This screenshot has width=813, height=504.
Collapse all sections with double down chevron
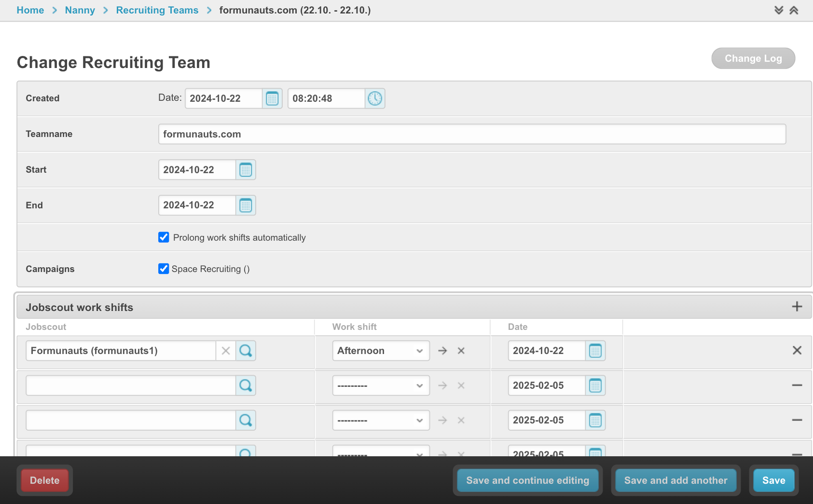click(x=779, y=10)
